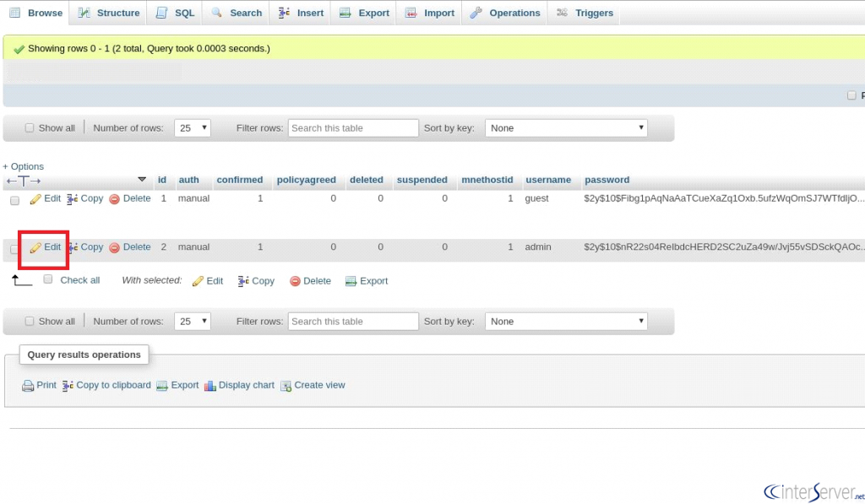
Task: Click the red Delete icon in guest row
Action: pyautogui.click(x=114, y=199)
